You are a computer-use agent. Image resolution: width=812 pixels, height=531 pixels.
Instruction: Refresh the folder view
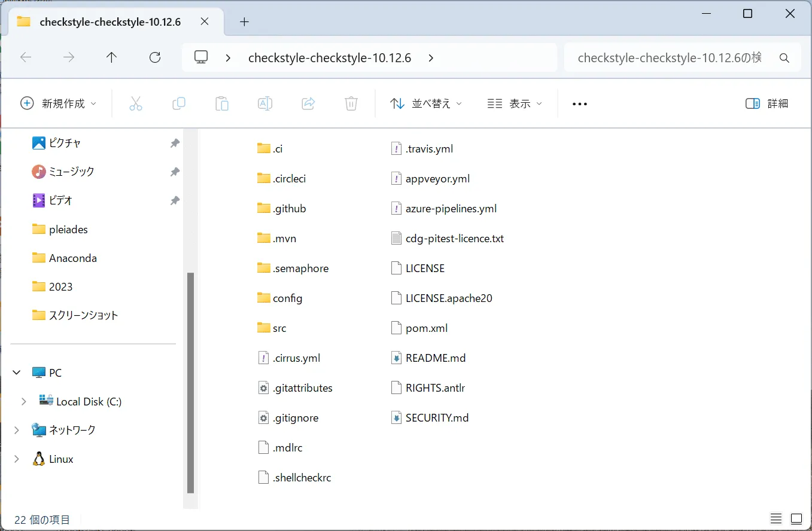click(155, 57)
